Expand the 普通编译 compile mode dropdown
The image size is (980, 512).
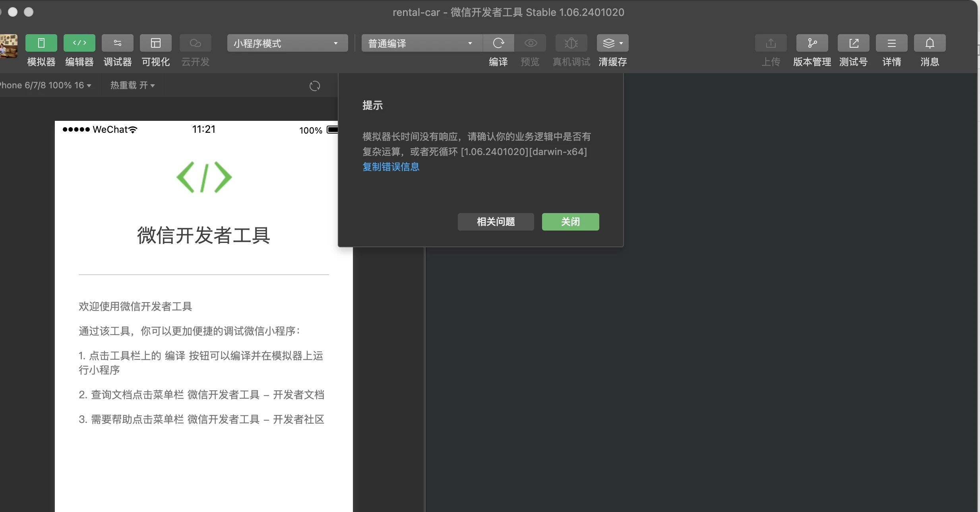point(421,43)
